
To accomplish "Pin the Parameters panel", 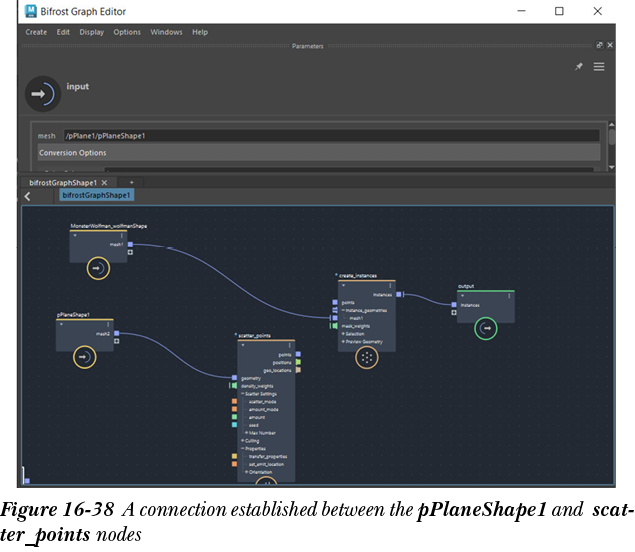I will click(x=578, y=67).
